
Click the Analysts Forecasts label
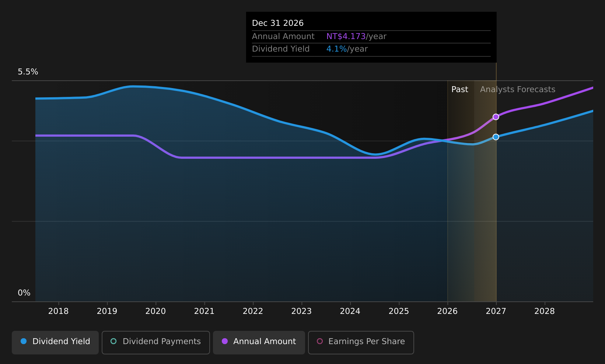tap(517, 90)
